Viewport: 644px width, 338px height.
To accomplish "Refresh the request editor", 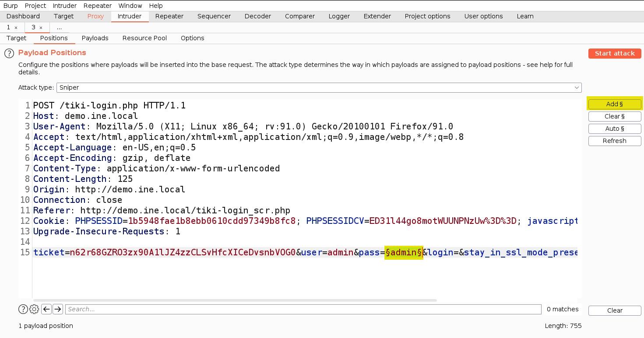I will 614,141.
